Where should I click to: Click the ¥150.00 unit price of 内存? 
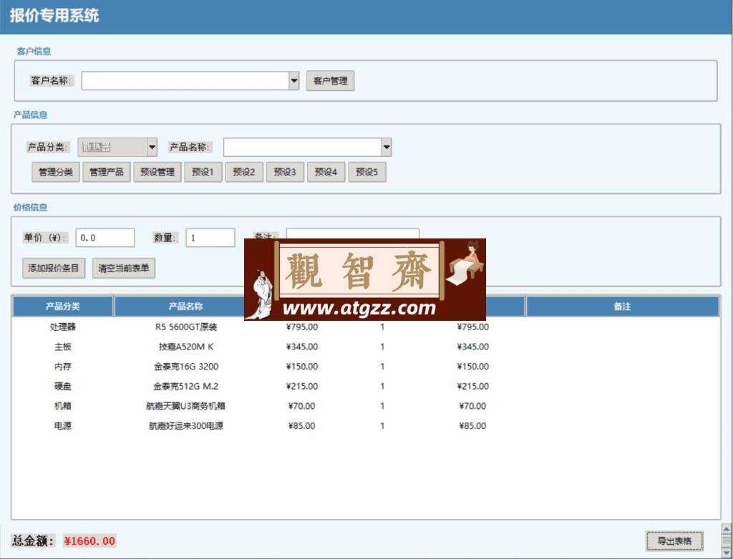tap(302, 367)
